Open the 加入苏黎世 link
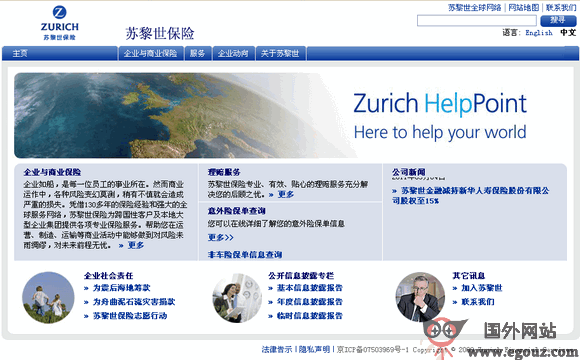This screenshot has height=360, width=580. pyautogui.click(x=482, y=288)
